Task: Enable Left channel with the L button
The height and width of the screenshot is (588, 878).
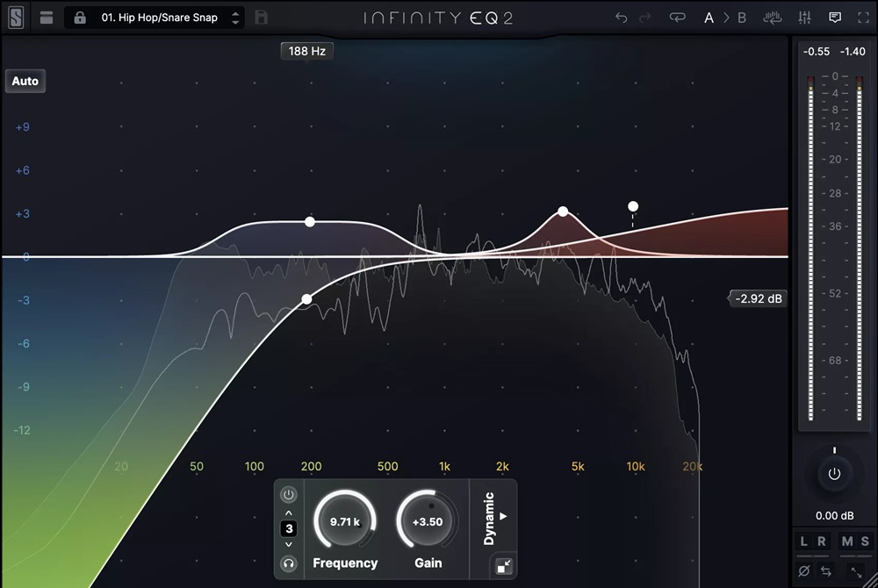Action: pos(802,541)
